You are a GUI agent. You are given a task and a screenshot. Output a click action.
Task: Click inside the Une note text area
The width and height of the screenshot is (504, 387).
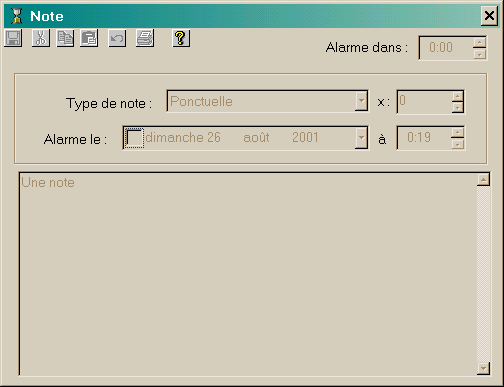[248, 274]
